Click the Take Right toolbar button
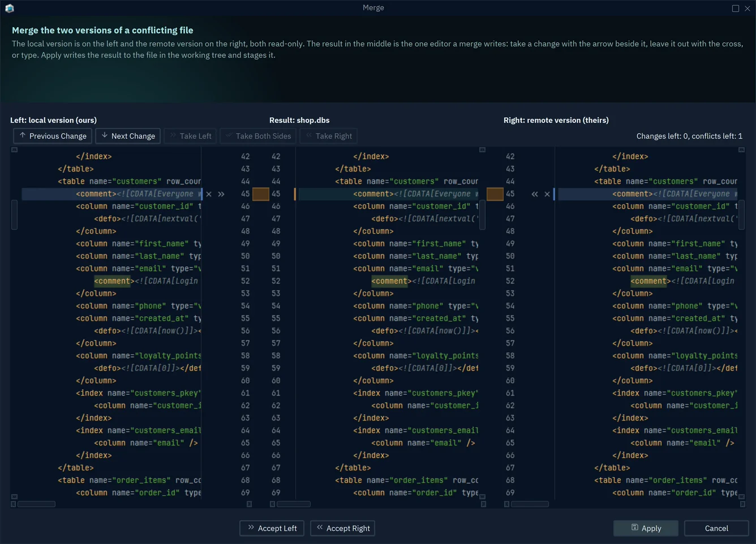This screenshot has width=756, height=544. (x=329, y=136)
